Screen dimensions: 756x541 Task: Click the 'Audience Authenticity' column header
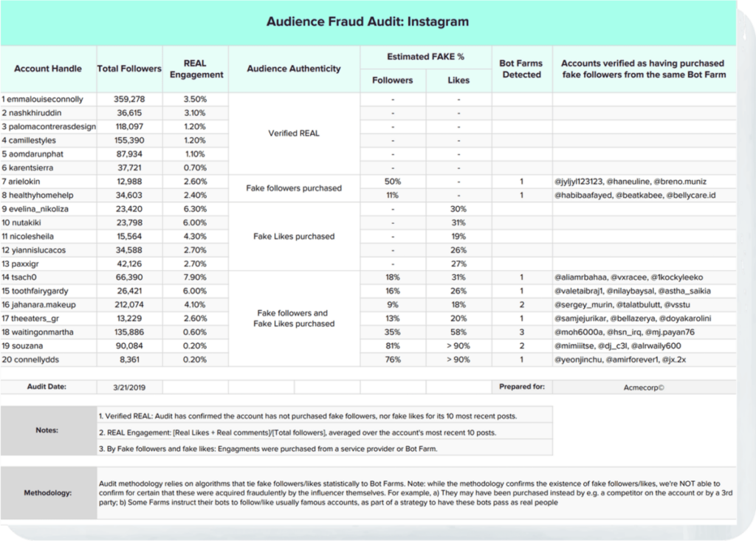[x=294, y=69]
